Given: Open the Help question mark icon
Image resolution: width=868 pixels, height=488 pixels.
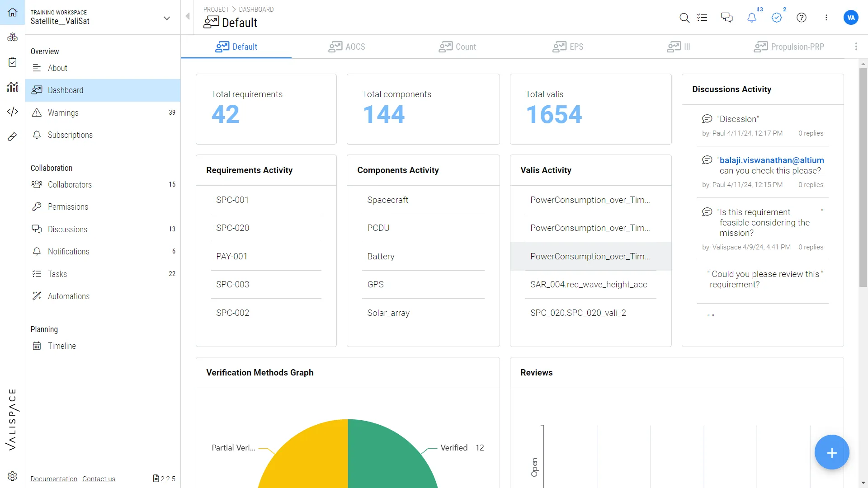Looking at the screenshot, I should point(802,18).
